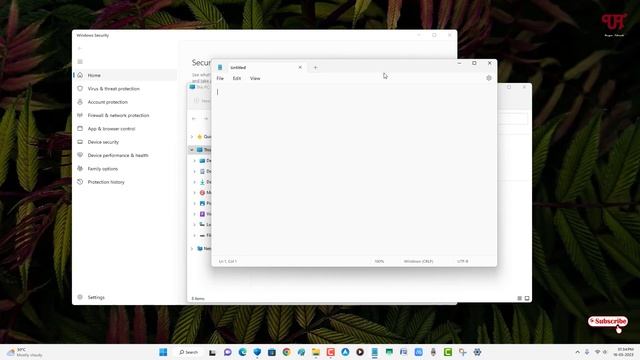The height and width of the screenshot is (360, 640).
Task: Close the Untitled tab in Notepad
Action: coord(300,67)
